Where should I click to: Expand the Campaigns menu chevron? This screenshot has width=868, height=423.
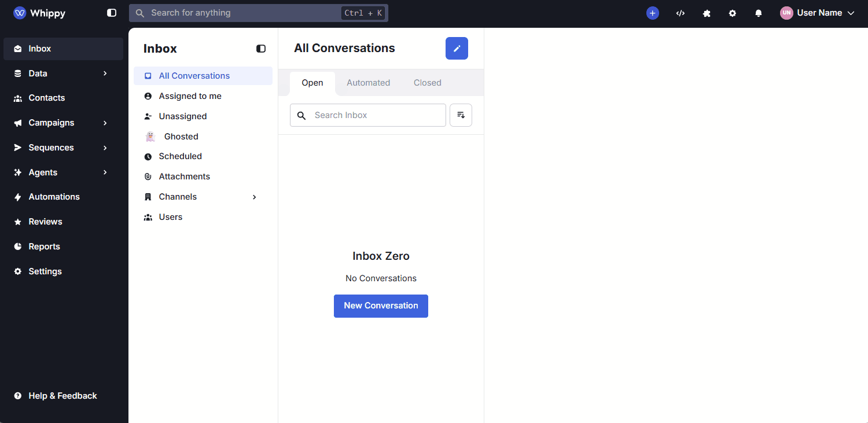point(105,123)
